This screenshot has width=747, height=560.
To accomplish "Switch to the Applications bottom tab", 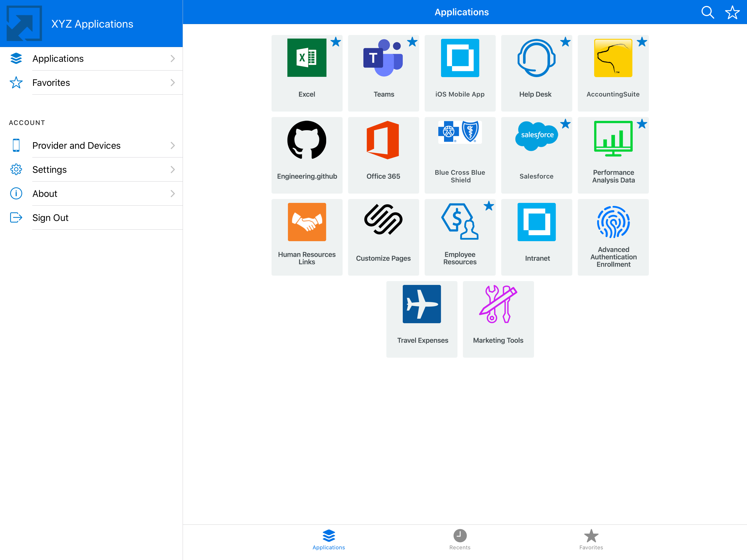I will coord(329,540).
